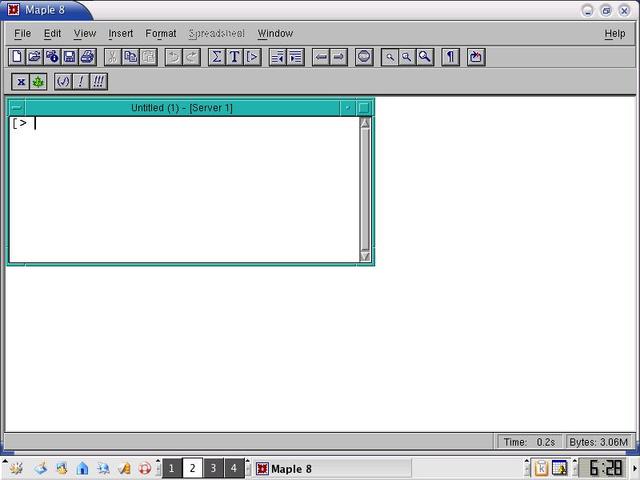This screenshot has height=480, width=640.
Task: Go back using the left arrow icon
Action: tap(321, 57)
